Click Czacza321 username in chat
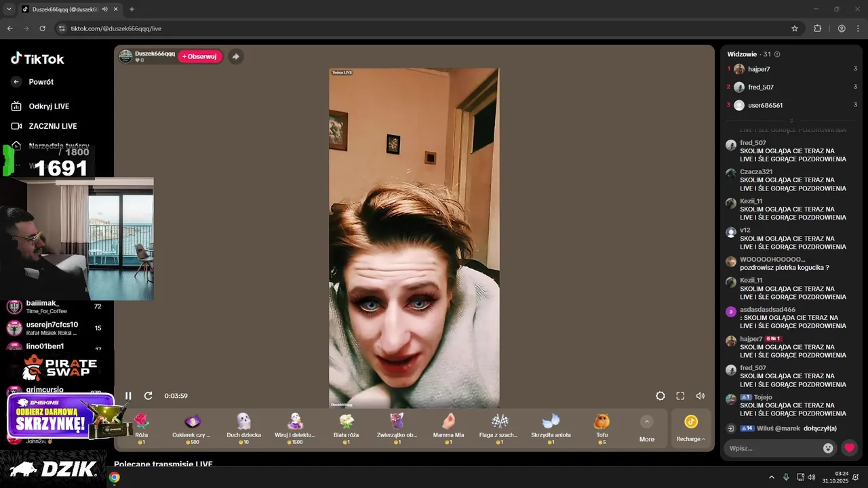The image size is (868, 488). (756, 172)
